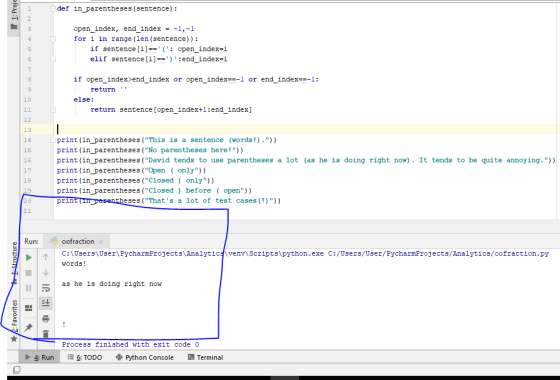Click the Favorites star icon
The height and width of the screenshot is (380, 560).
coord(14,339)
